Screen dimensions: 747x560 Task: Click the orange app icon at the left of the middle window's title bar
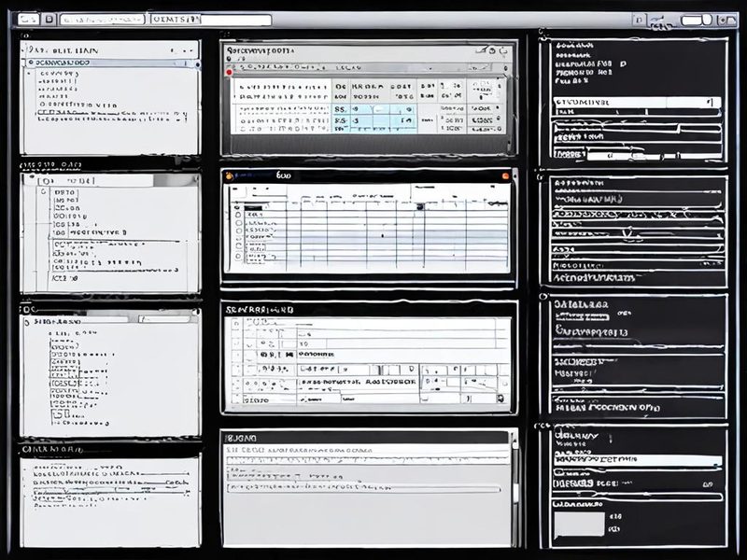[229, 176]
